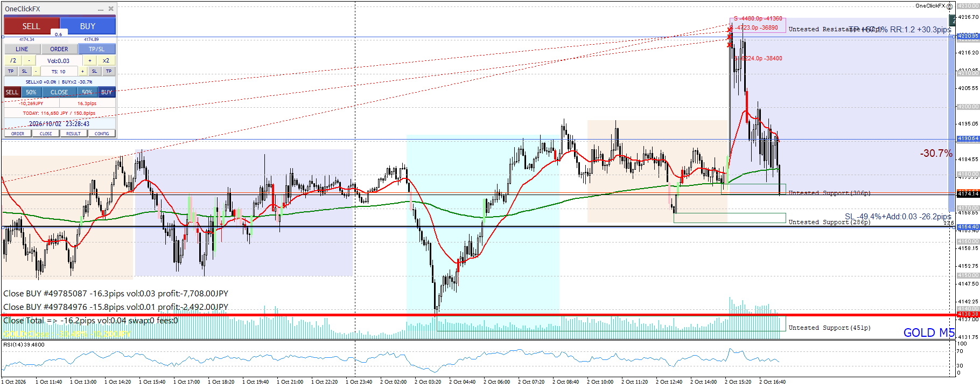The width and height of the screenshot is (980, 388).
Task: Halve the volume with the /2 button
Action: click(13, 60)
